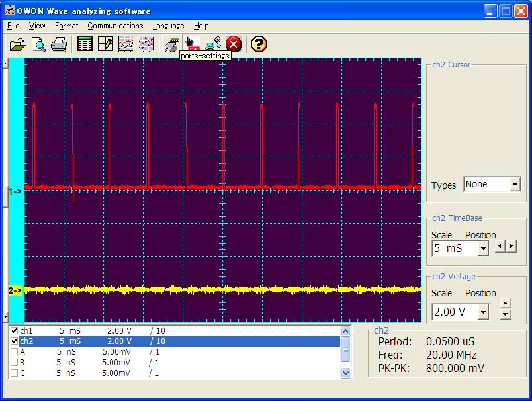Expand the Voltage Scale 2.00 V dropdown
The image size is (532, 401).
click(x=483, y=312)
